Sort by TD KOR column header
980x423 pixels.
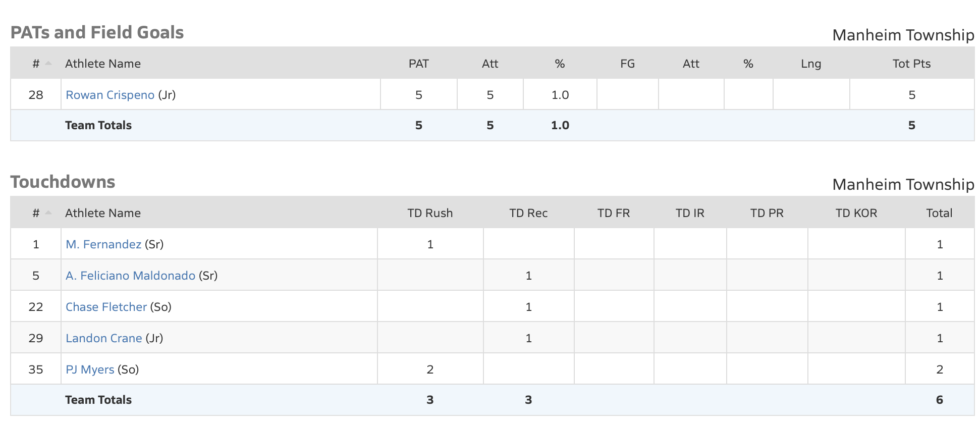pos(856,213)
